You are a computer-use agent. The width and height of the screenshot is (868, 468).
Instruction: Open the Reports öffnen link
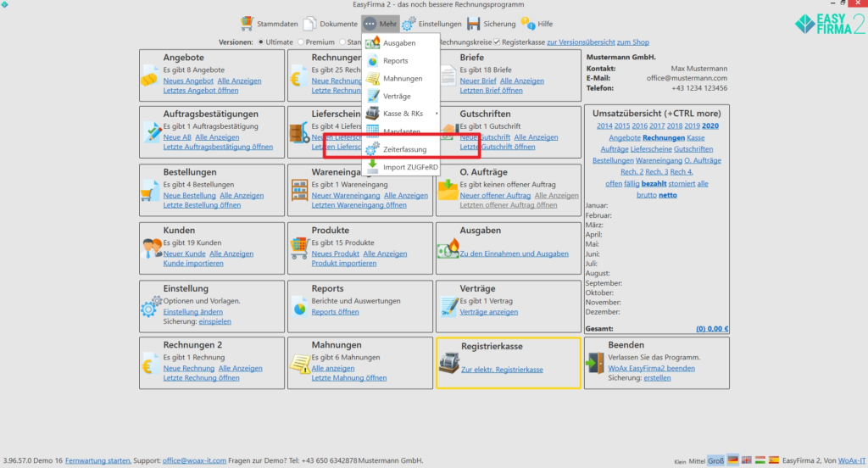[x=335, y=312]
